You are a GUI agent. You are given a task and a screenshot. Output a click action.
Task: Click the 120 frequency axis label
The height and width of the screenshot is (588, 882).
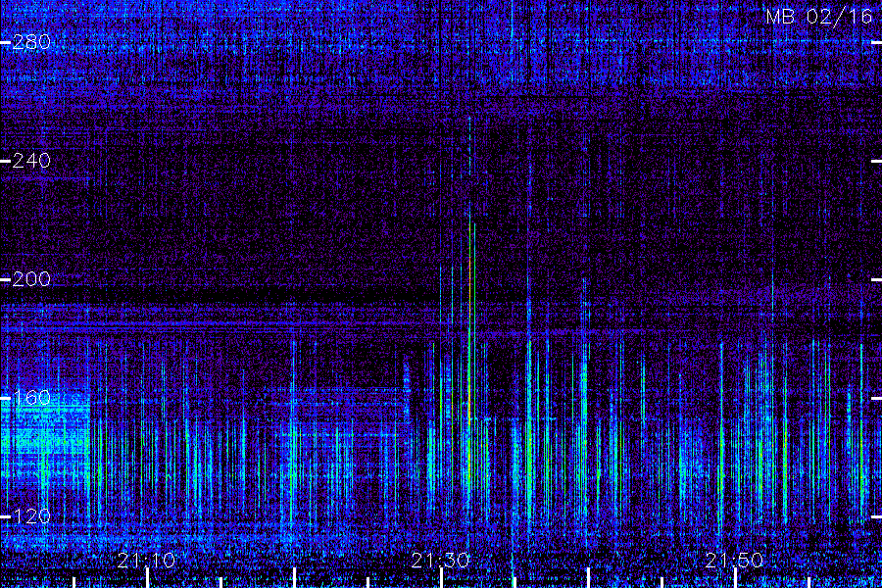[x=31, y=516]
